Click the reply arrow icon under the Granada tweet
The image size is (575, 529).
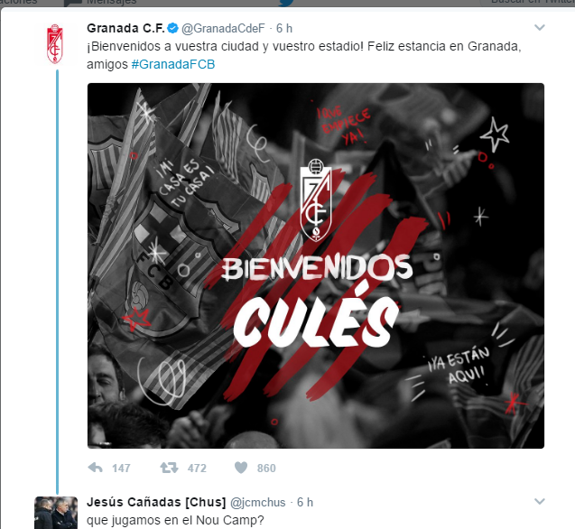point(96,468)
